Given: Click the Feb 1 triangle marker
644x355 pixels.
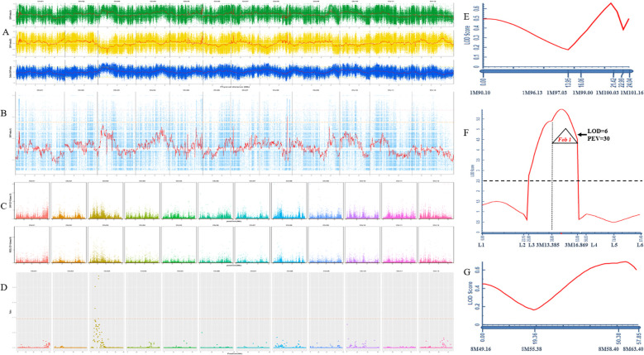Looking at the screenshot, I should [x=565, y=136].
